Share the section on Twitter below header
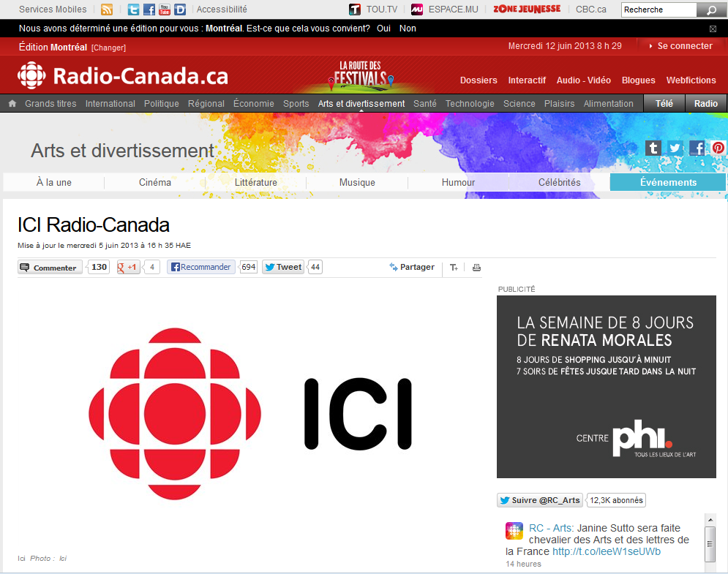The width and height of the screenshot is (728, 574). pyautogui.click(x=675, y=148)
